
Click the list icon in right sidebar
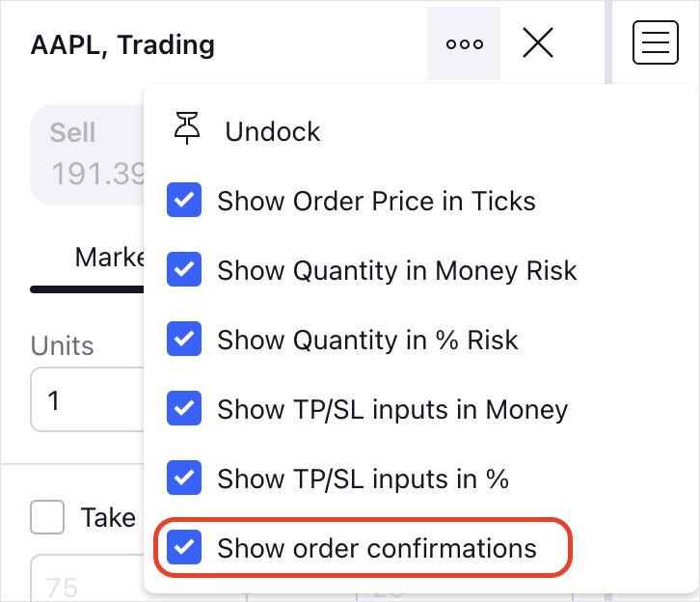click(x=656, y=43)
